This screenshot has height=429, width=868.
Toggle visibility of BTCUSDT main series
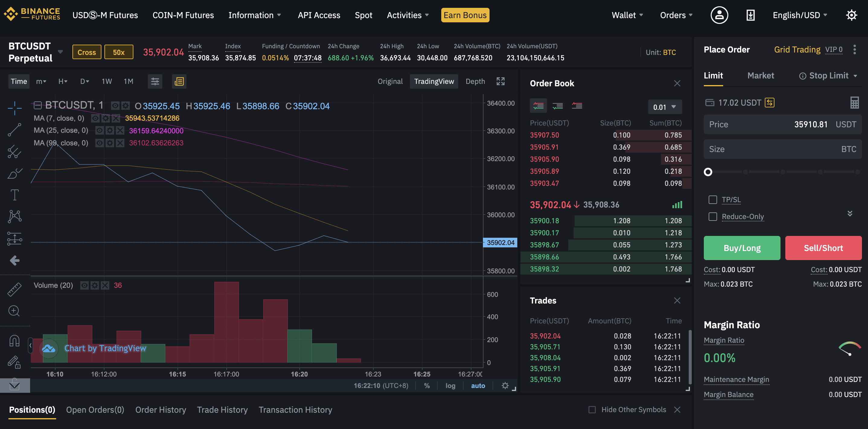[x=115, y=106]
